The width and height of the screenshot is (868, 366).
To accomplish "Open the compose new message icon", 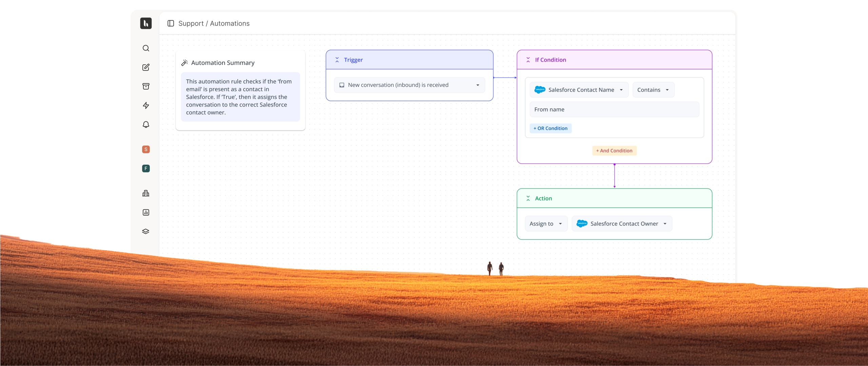I will click(146, 67).
